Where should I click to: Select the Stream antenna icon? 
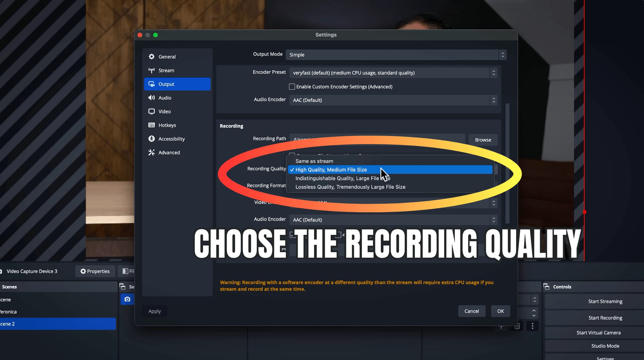coord(151,70)
